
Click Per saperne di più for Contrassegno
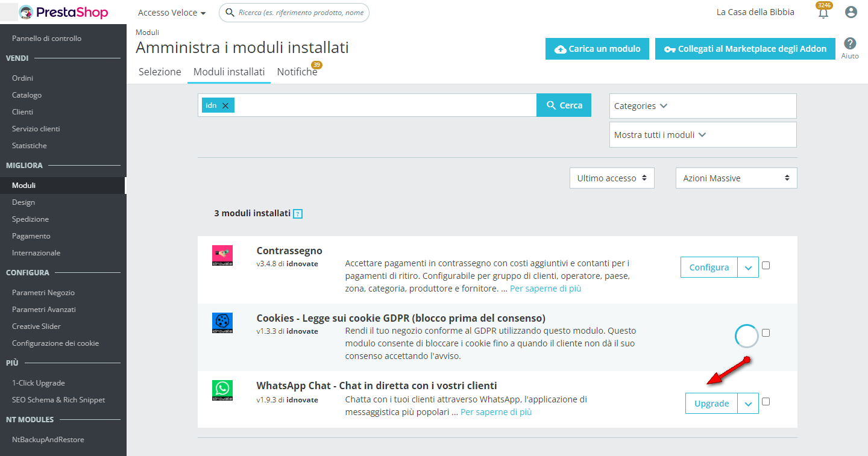click(x=546, y=289)
